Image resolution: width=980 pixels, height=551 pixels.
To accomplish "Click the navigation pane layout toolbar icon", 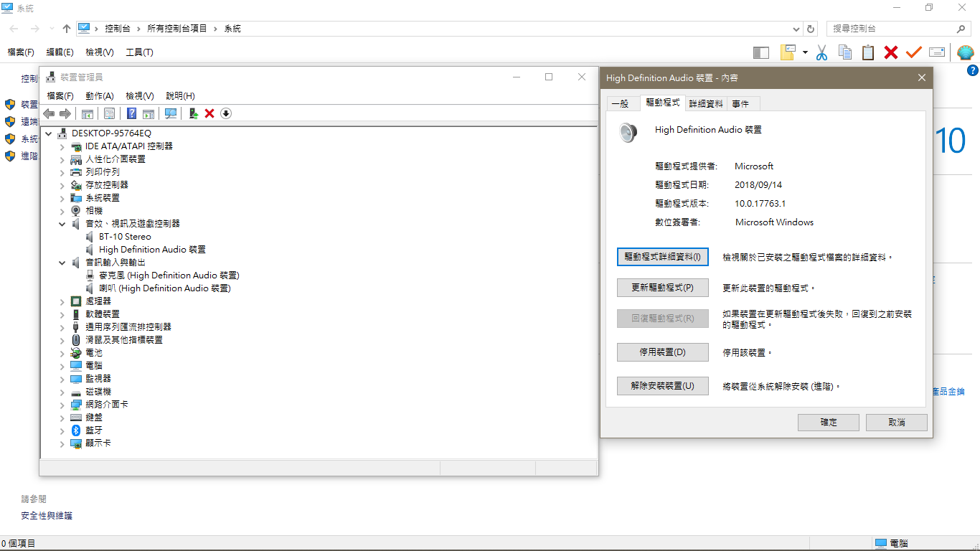I will pos(761,52).
